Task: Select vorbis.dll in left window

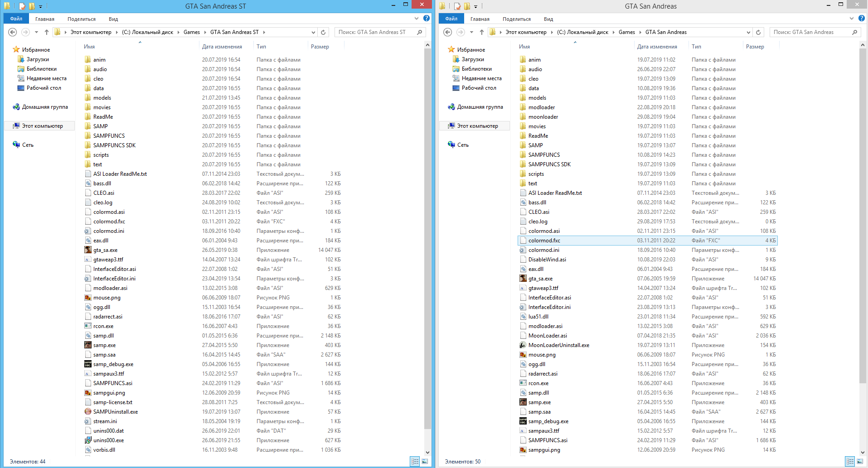Action: point(100,450)
